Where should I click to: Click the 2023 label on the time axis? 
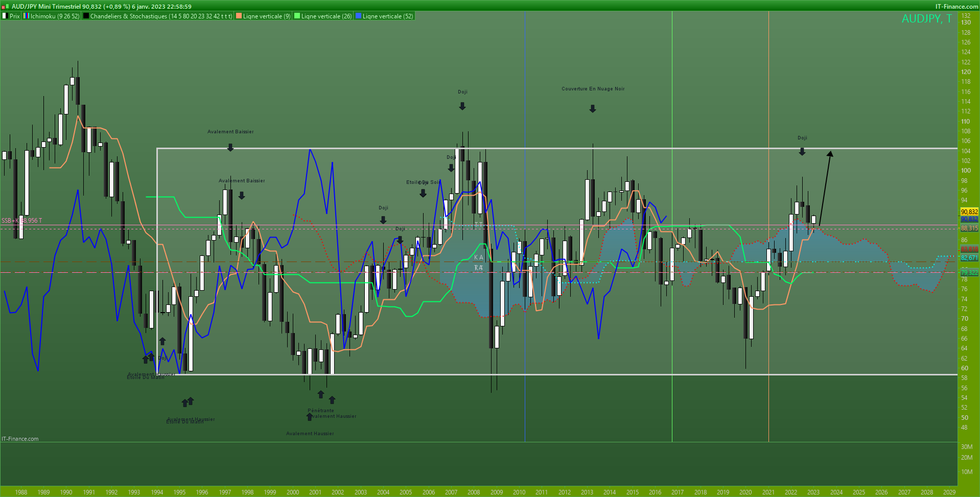click(813, 492)
